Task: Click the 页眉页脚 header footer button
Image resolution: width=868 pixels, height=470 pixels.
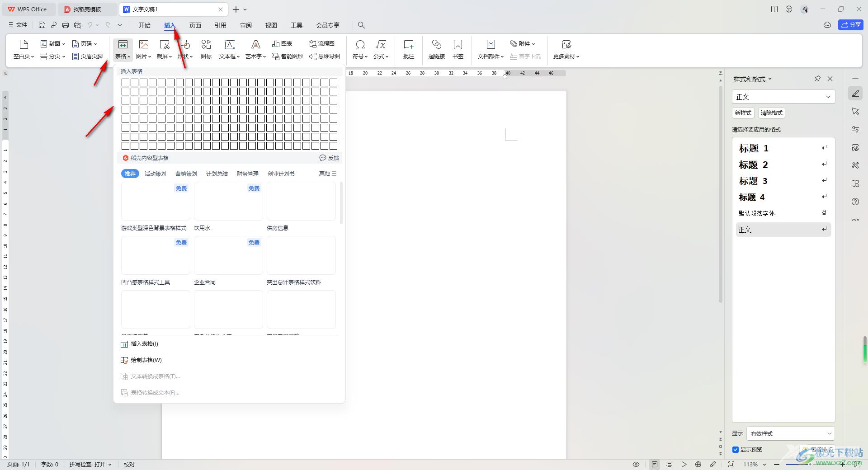Action: [88, 56]
